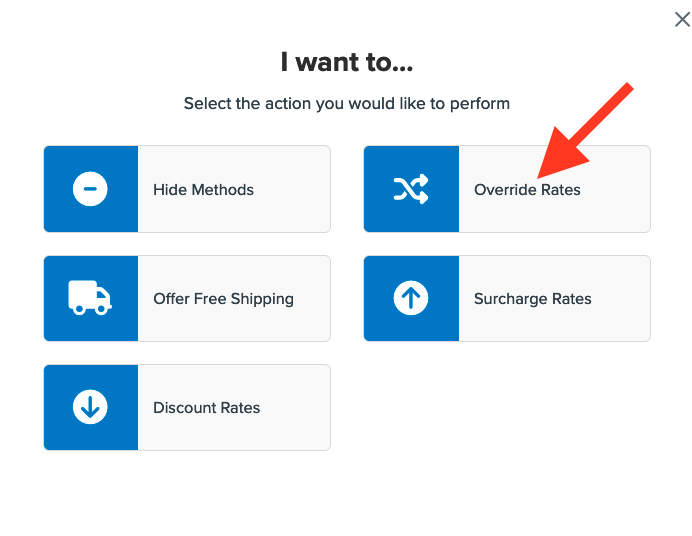Click the "Select the action" subtitle text
The image size is (692, 536).
click(x=346, y=103)
